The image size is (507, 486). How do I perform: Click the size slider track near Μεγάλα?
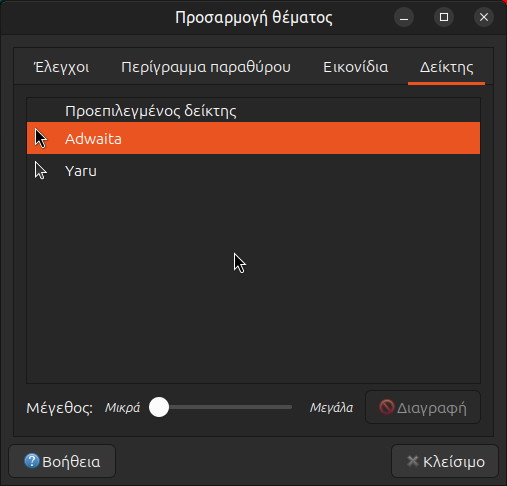click(283, 407)
